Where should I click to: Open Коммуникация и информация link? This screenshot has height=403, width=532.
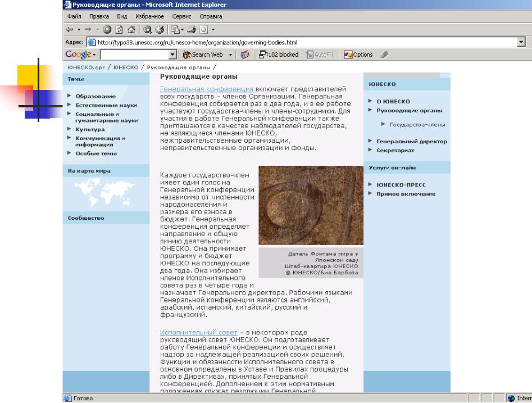(x=100, y=141)
